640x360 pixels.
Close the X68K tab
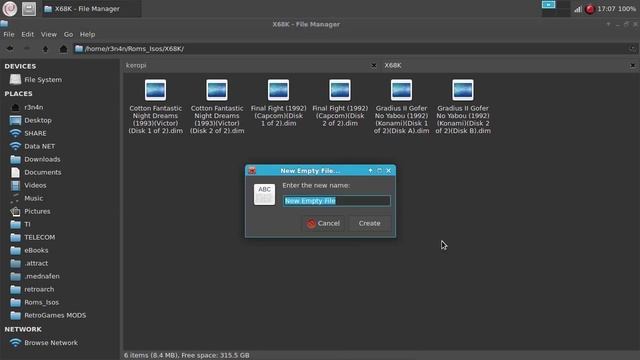click(x=632, y=65)
